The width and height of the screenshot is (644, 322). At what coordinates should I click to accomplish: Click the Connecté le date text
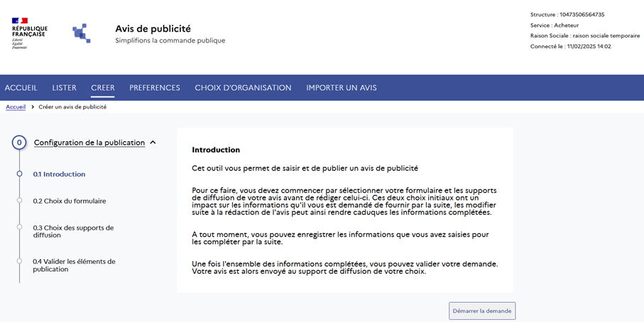pyautogui.click(x=570, y=47)
